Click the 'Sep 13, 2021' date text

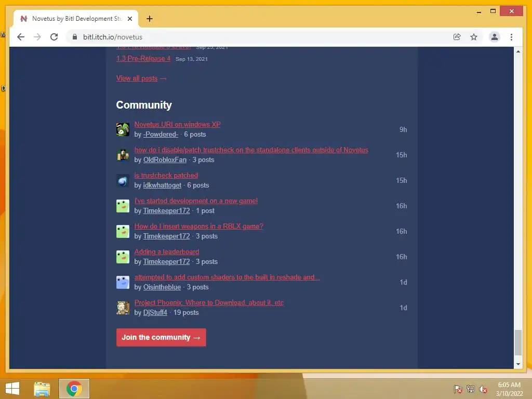191,59
